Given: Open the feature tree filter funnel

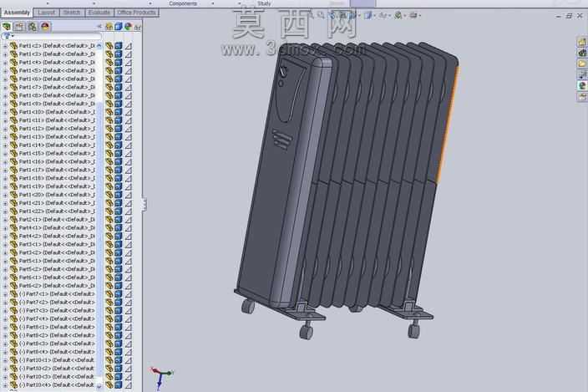Looking at the screenshot, I should point(7,37).
